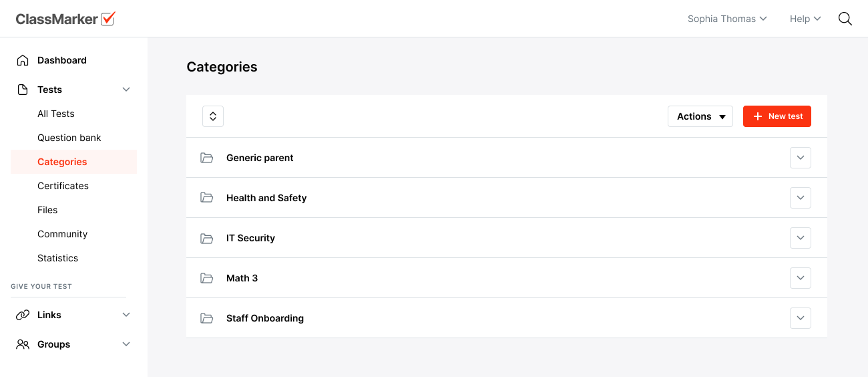Expand the Health and Safety row chevron
Viewport: 868px width, 377px height.
800,198
